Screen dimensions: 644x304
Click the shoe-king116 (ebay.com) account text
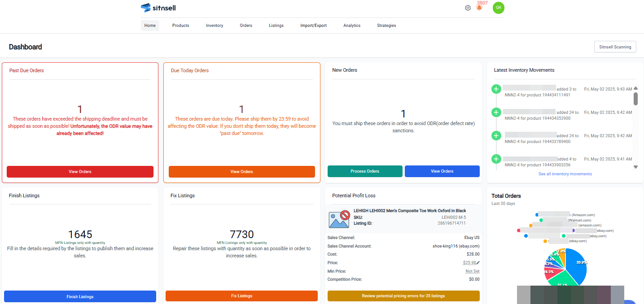point(456,246)
